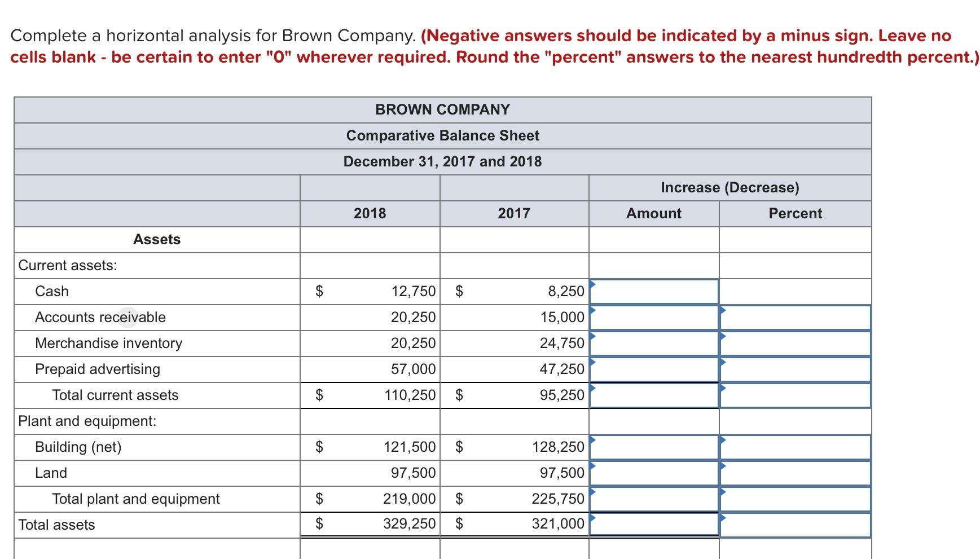Select the 2018 Accounts receivable value 20,250
The height and width of the screenshot is (559, 980).
[x=414, y=318]
